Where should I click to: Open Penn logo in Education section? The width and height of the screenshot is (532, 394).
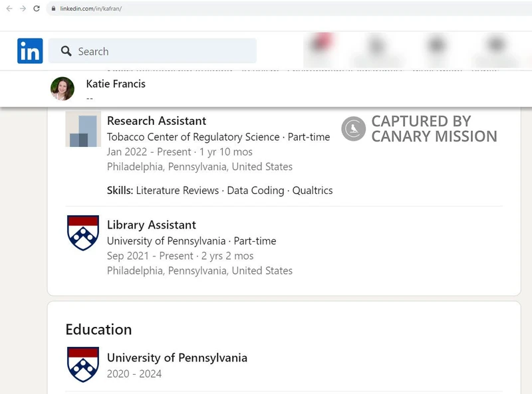coord(83,365)
